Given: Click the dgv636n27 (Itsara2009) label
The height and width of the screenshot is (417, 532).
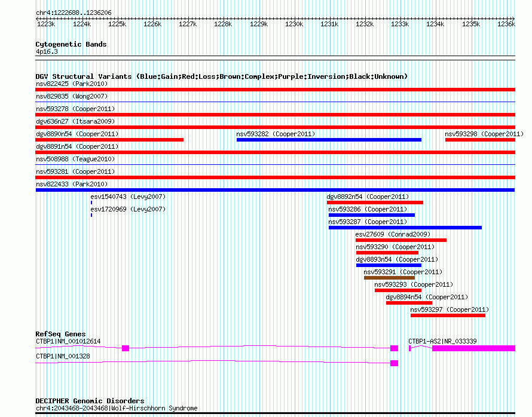Looking at the screenshot, I should [x=75, y=121].
